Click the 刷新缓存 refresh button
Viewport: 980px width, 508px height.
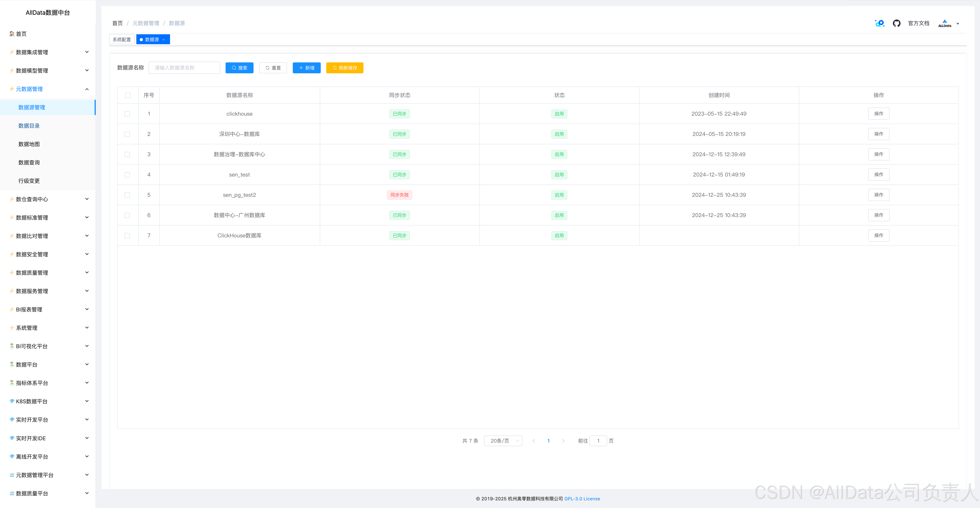[345, 68]
